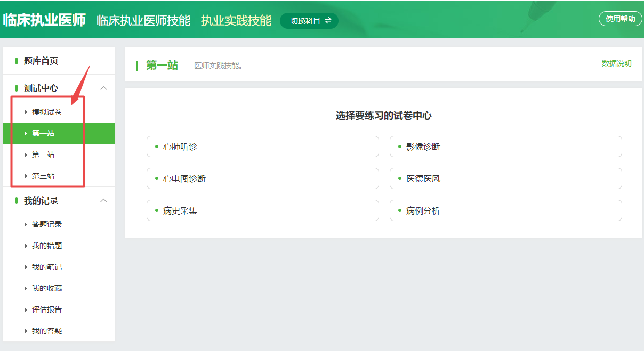Open 题库首页 in sidebar
644x351 pixels.
pyautogui.click(x=41, y=61)
